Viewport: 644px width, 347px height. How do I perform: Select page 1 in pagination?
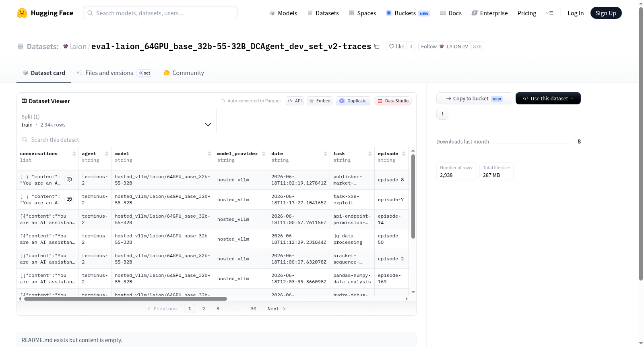[x=190, y=309]
